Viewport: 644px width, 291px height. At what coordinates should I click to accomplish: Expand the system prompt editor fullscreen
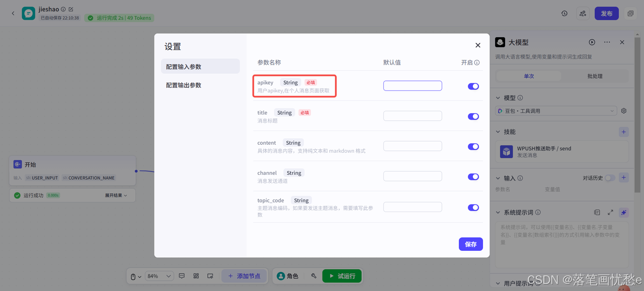[x=610, y=213]
